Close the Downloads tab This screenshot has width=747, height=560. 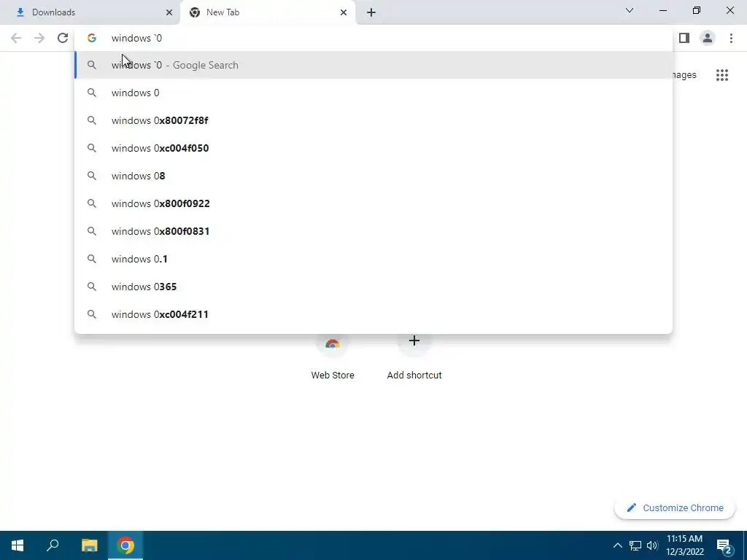(169, 12)
